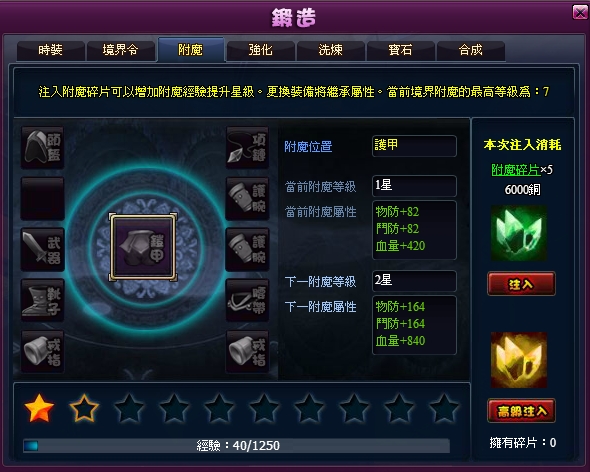Click the central armor (鎧甲) icon
The height and width of the screenshot is (472, 590).
pos(143,247)
